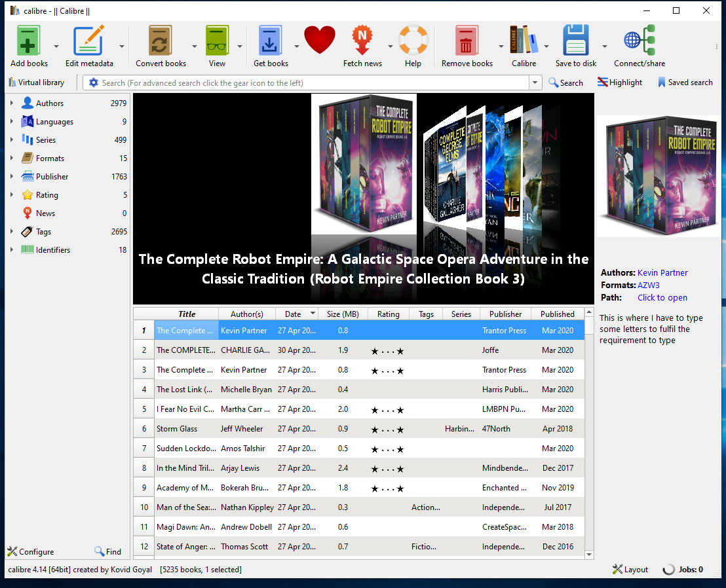
Task: Click the Virtual library button
Action: point(37,83)
